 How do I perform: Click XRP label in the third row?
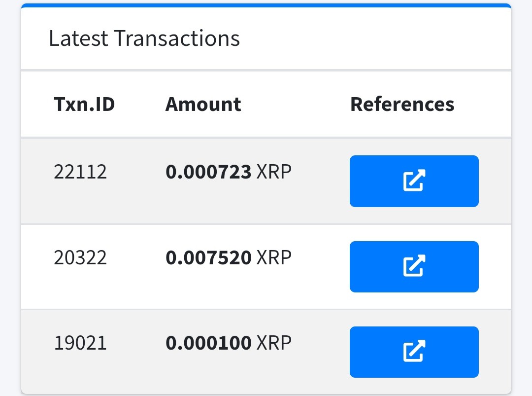(274, 343)
